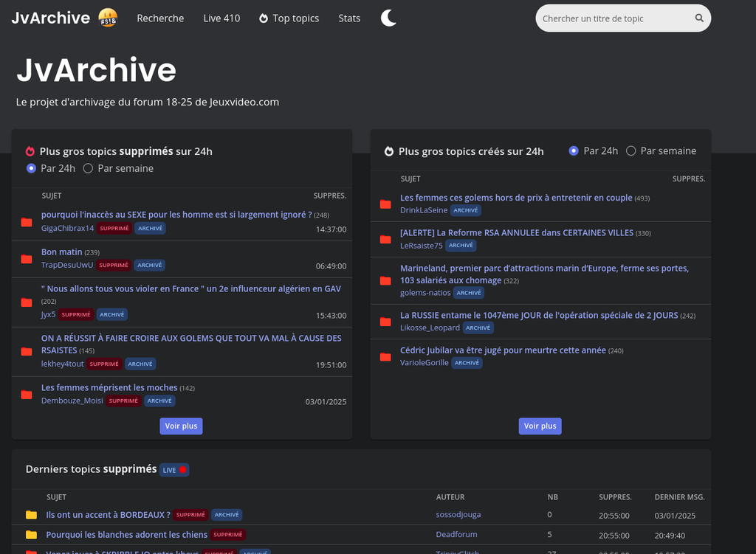Image resolution: width=756 pixels, height=554 pixels.
Task: Go to the Stats page
Action: [349, 18]
